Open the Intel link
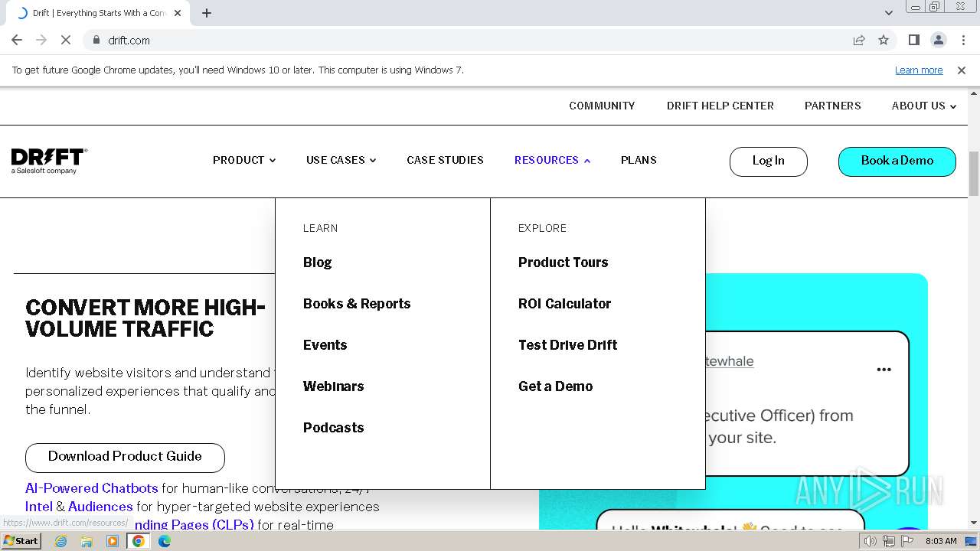 click(x=38, y=507)
